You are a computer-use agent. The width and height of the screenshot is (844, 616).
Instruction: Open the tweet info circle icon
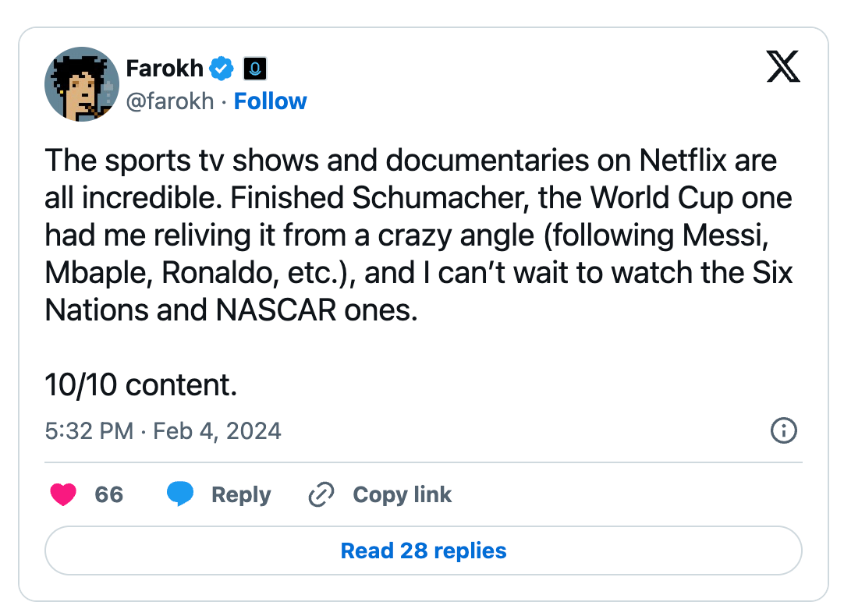click(783, 430)
